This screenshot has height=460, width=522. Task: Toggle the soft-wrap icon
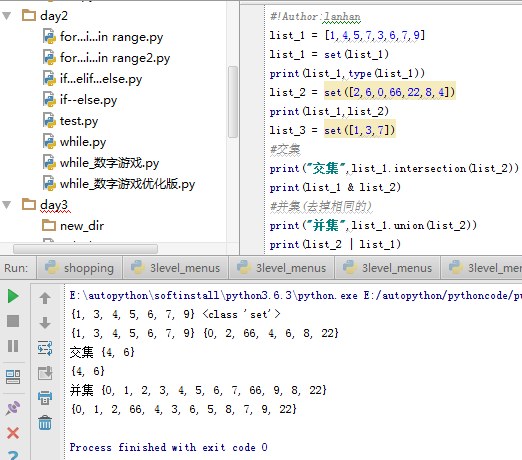click(x=45, y=348)
